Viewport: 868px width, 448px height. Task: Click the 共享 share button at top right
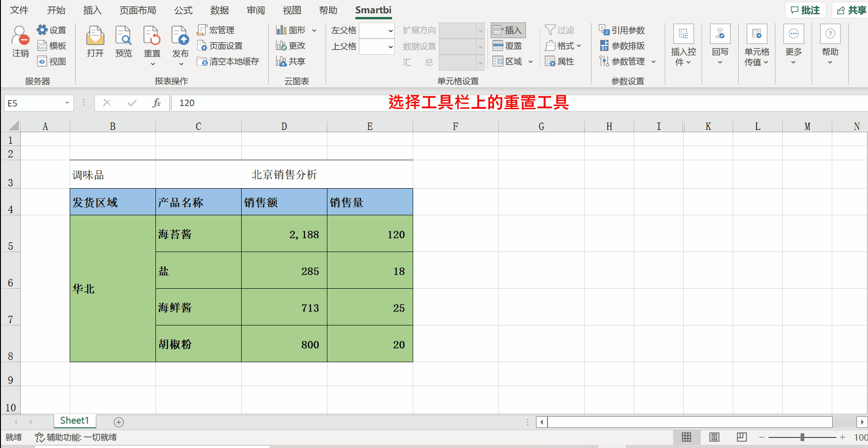(x=851, y=10)
